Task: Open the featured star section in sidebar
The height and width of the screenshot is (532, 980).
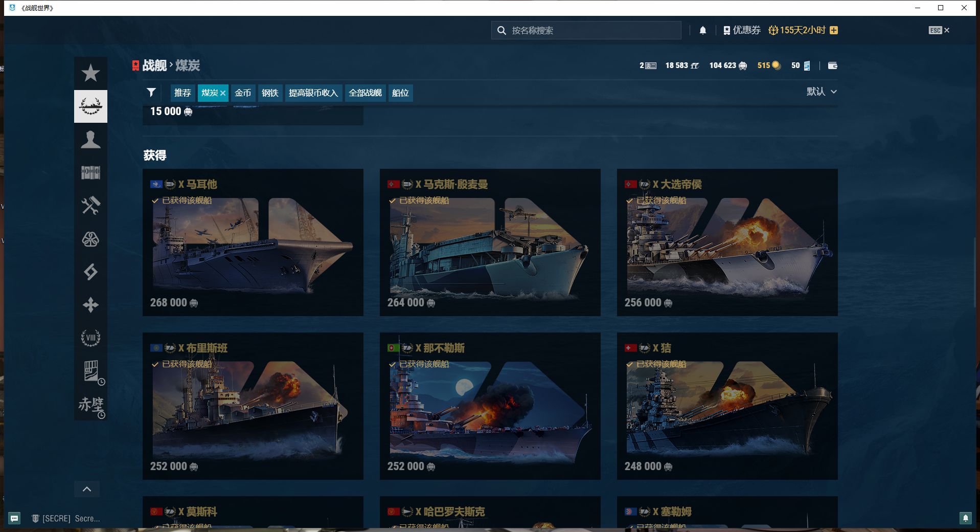Action: (x=90, y=73)
